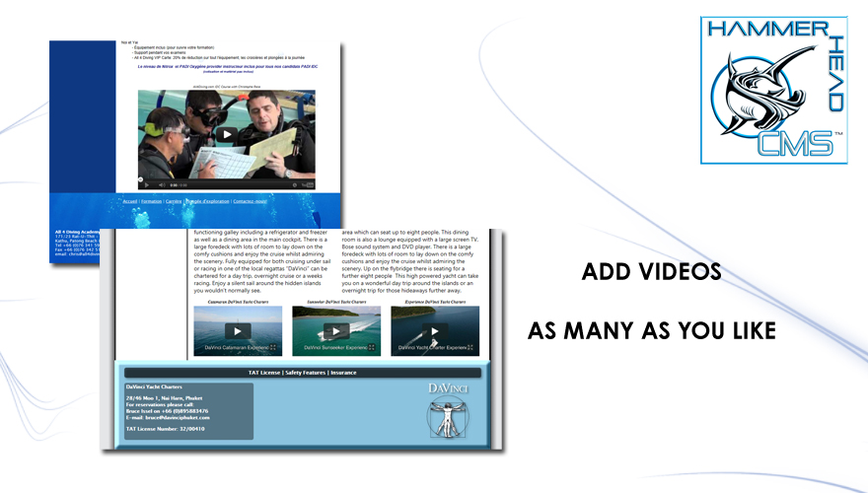The height and width of the screenshot is (493, 868).
Task: Play the diving instructor course video
Action: click(226, 135)
